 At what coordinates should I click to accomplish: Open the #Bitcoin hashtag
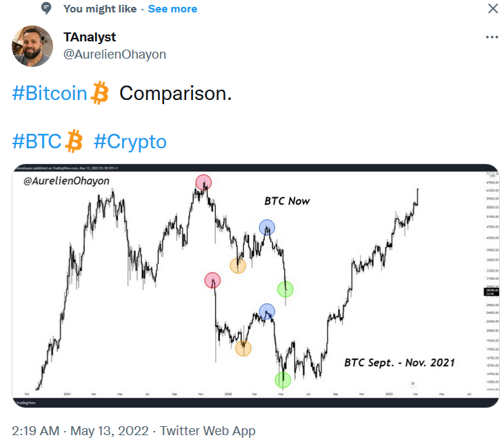coord(50,93)
